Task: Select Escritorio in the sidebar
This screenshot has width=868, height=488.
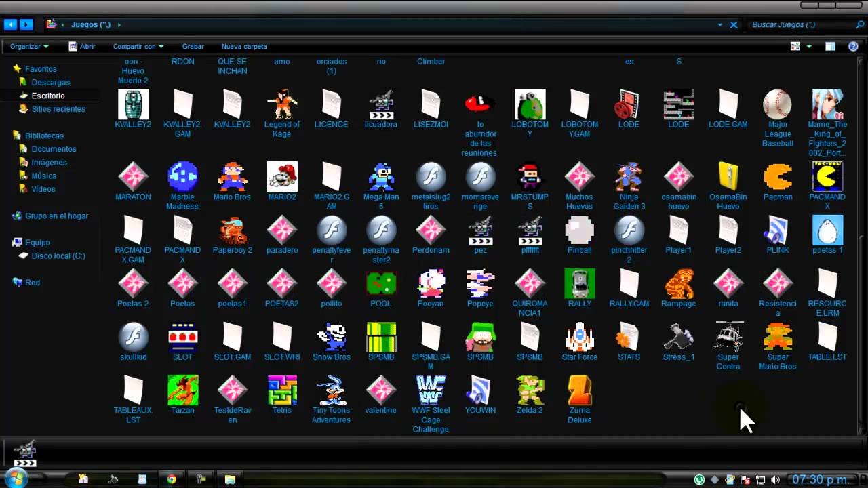Action: tap(48, 96)
